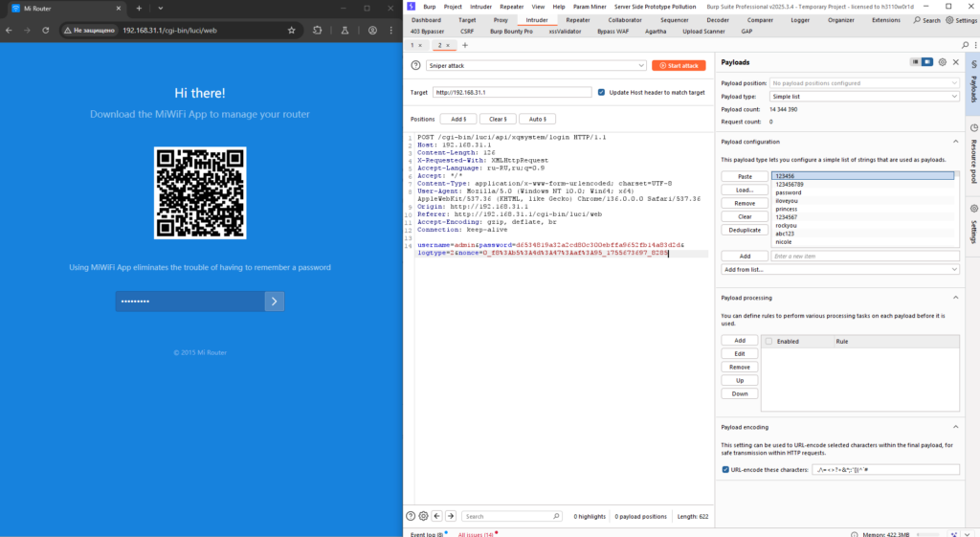
Task: Close Intruder tab 2
Action: 448,45
